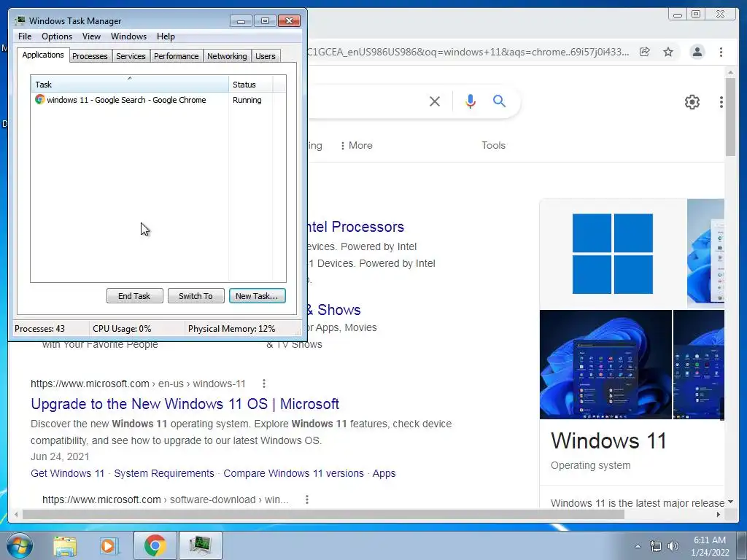Click the share page icon in address bar
Viewport: 747px width, 560px height.
pyautogui.click(x=645, y=52)
